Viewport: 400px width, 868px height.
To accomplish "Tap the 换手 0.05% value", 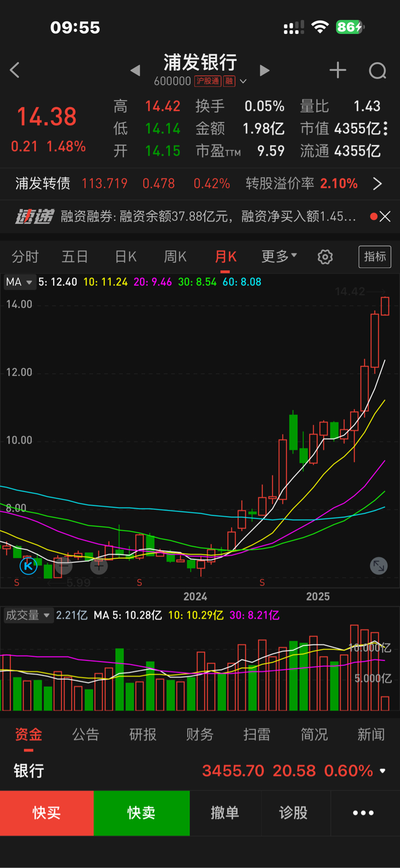I will pos(265,106).
